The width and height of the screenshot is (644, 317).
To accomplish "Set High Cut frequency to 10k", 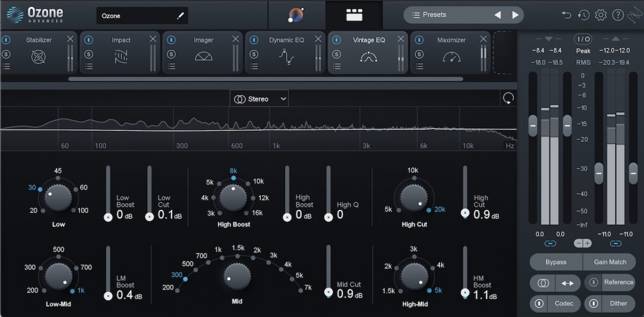I will click(x=413, y=171).
